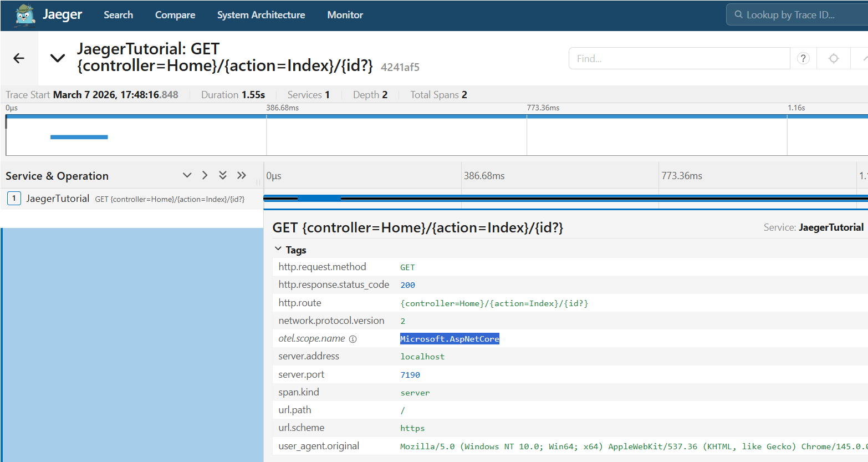Navigate to System Architecture
Image resolution: width=868 pixels, height=462 pixels.
click(x=261, y=15)
